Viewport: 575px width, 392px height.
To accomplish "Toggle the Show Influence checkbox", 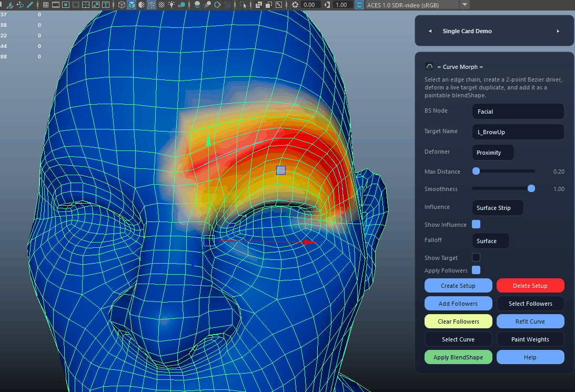I will (476, 225).
